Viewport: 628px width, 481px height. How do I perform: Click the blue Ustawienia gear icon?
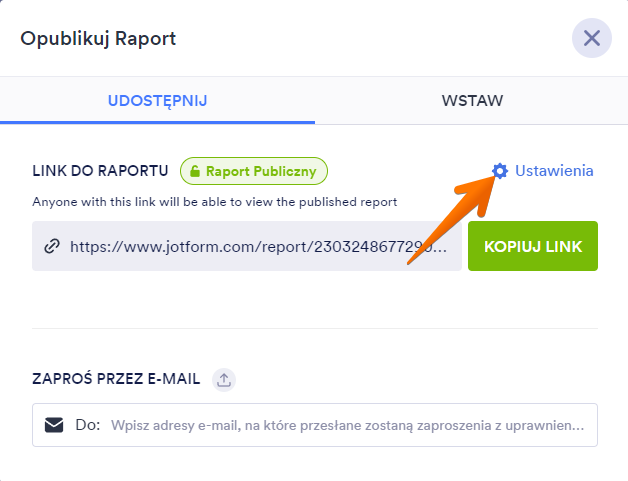500,171
